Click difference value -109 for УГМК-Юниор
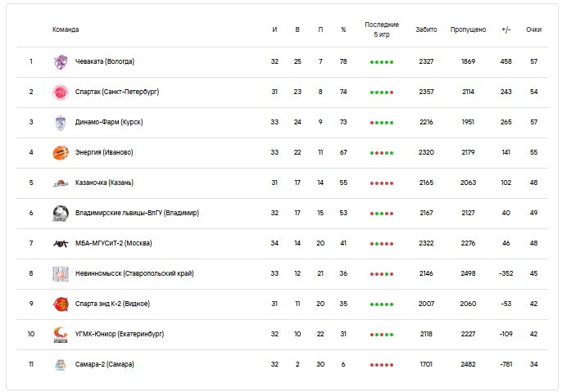562x392 pixels. click(505, 334)
